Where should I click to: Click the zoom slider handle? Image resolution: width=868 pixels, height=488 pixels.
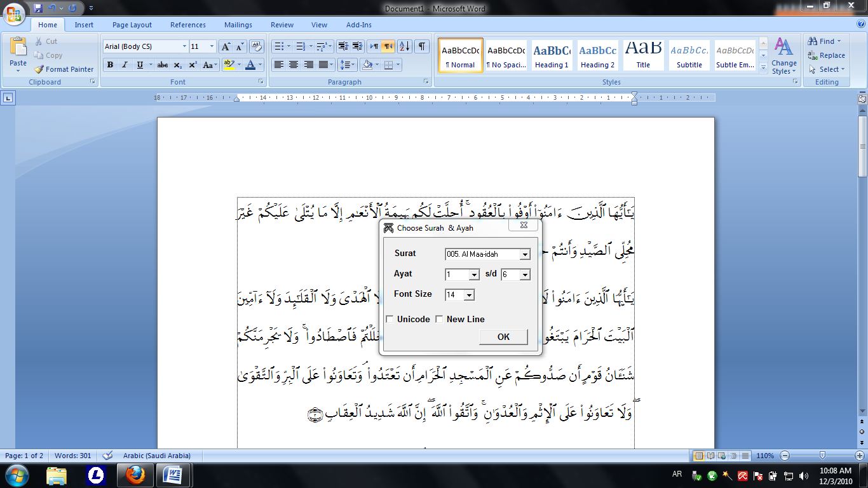822,456
